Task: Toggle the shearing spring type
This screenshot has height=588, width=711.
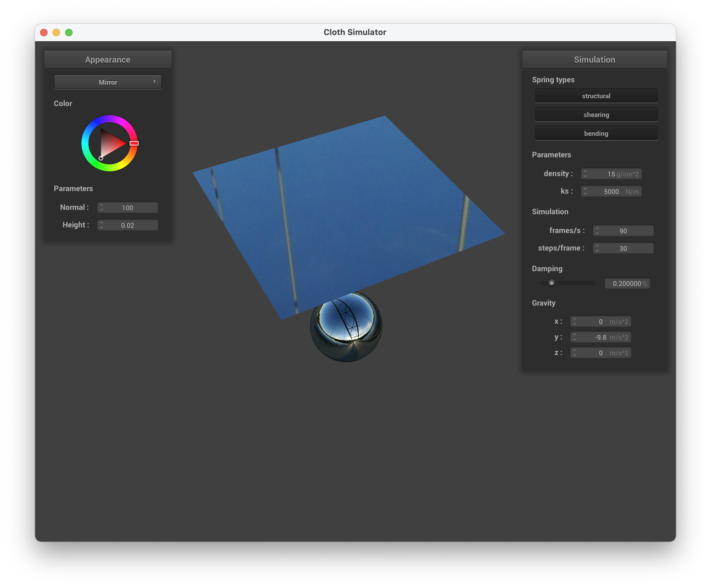Action: point(596,115)
